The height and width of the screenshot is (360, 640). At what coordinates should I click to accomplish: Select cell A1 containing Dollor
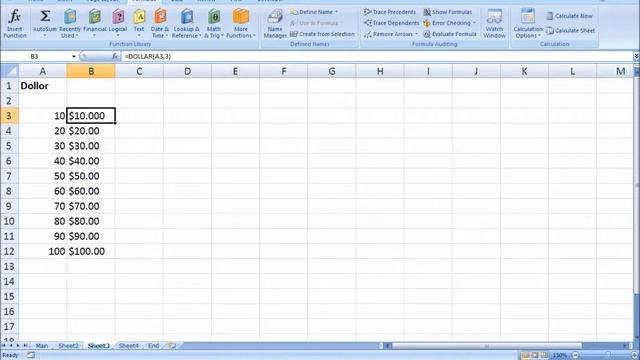(42, 86)
